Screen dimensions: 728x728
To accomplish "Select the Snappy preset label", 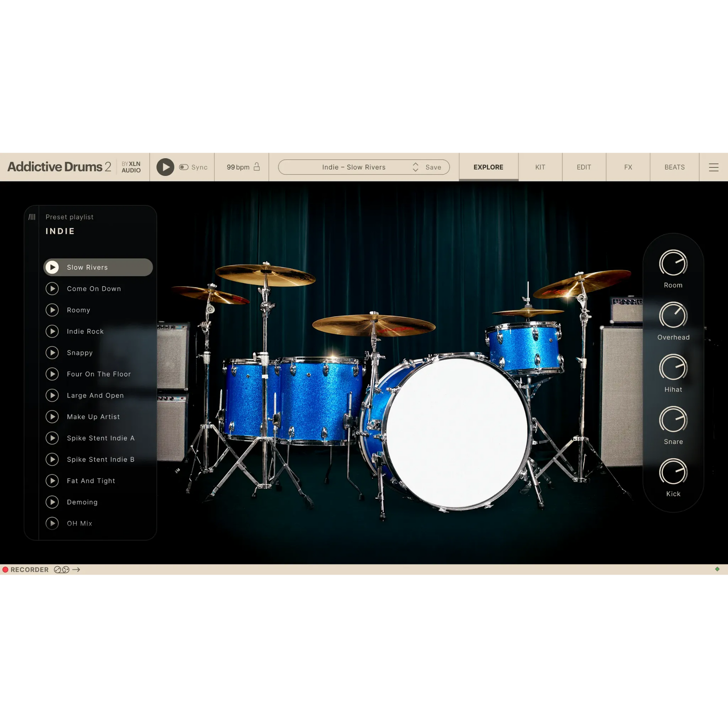I will point(80,353).
